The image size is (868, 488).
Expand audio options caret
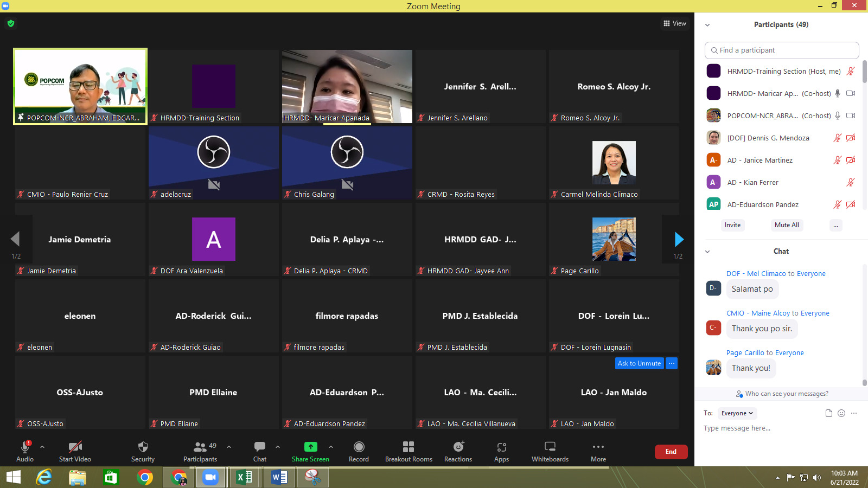pos(42,447)
